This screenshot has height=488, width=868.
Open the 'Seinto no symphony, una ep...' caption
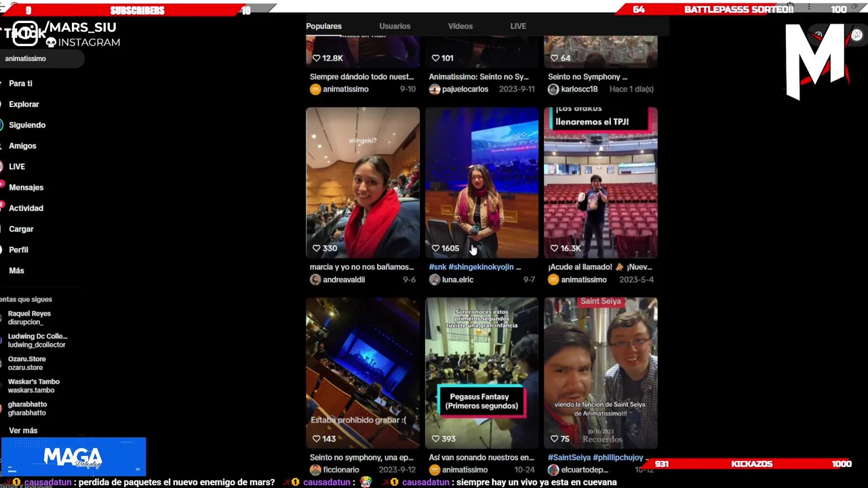coord(361,457)
